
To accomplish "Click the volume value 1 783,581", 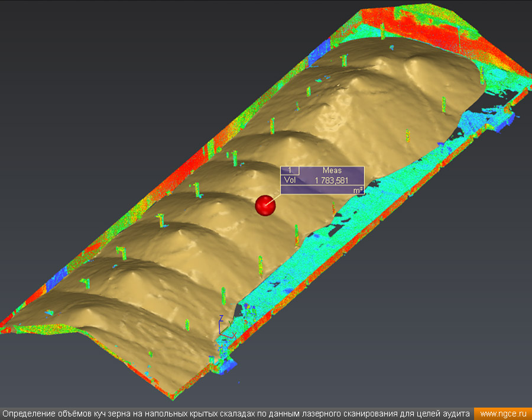I will 331,180.
